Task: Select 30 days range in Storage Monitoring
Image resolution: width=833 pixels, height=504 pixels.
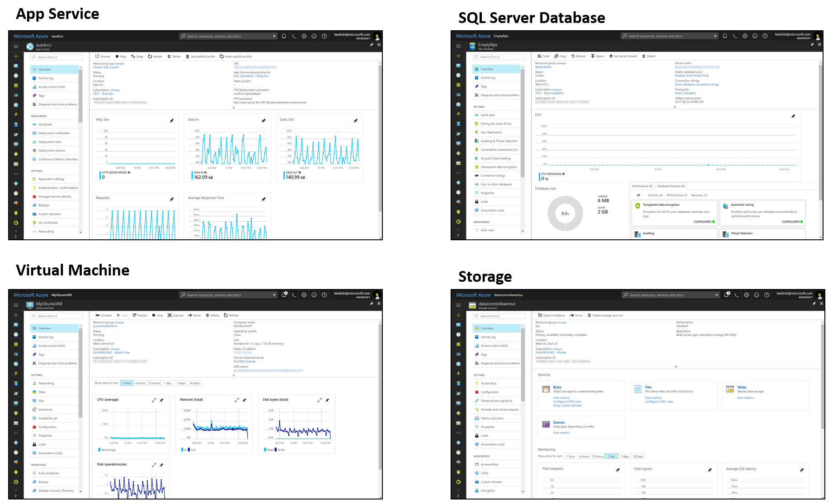Action: click(x=638, y=456)
